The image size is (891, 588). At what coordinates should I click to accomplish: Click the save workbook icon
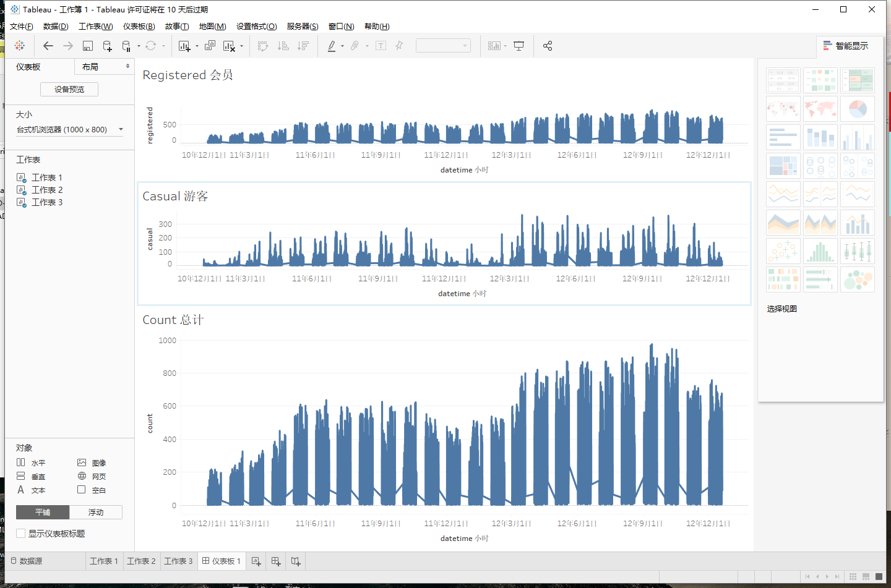pyautogui.click(x=88, y=46)
